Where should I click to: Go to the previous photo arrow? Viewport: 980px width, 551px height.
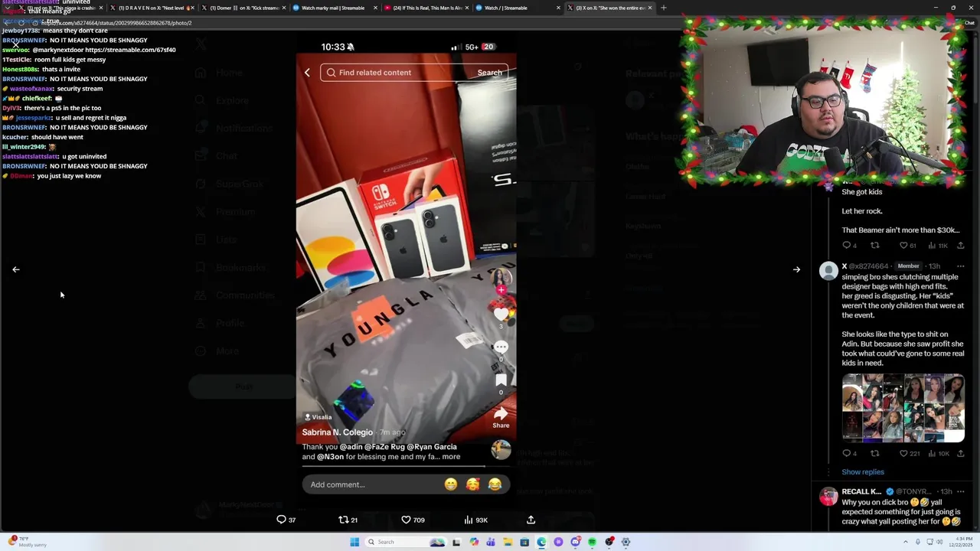[15, 269]
